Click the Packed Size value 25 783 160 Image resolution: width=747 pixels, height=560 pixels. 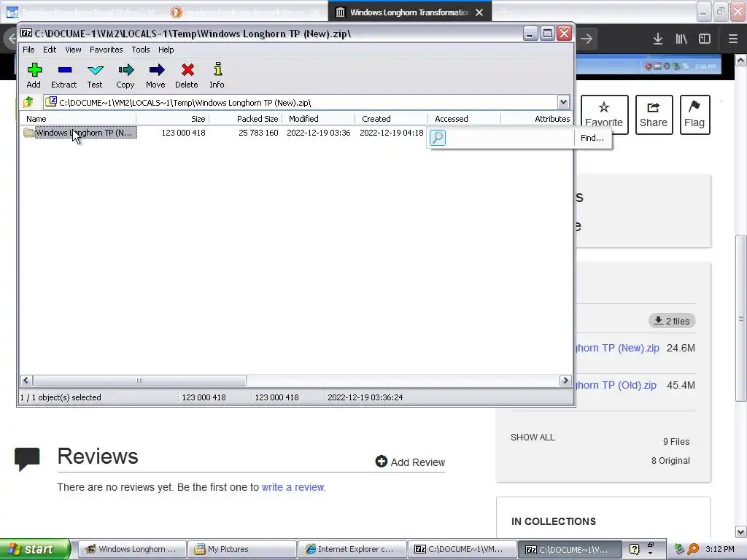coord(258,133)
